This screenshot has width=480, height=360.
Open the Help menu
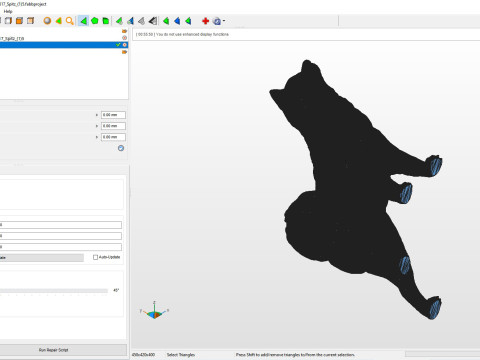[x=8, y=11]
